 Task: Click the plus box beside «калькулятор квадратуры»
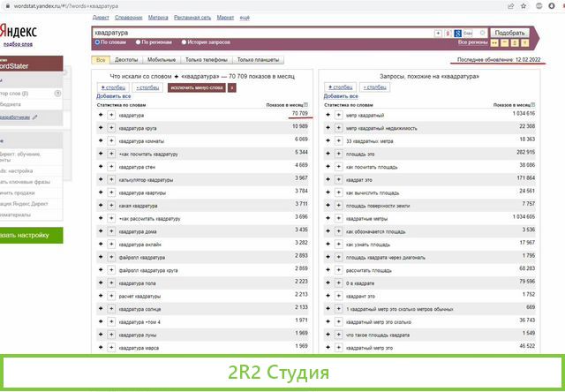click(111, 179)
